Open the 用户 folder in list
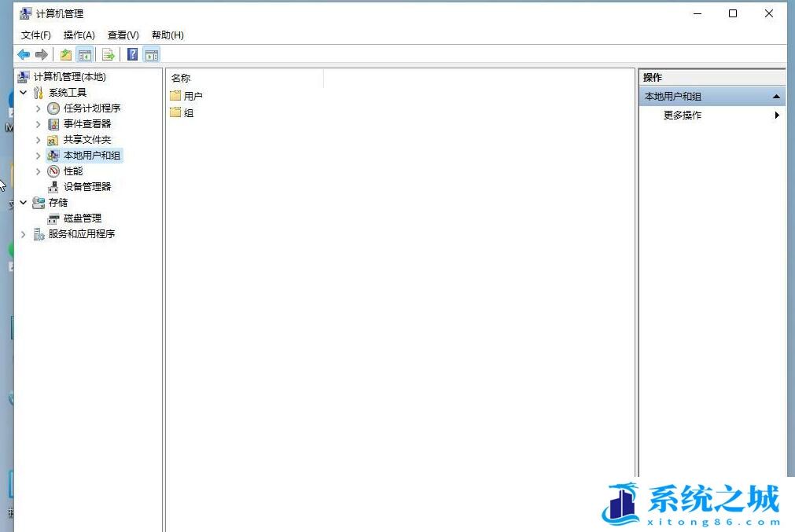This screenshot has width=795, height=532. pos(193,96)
